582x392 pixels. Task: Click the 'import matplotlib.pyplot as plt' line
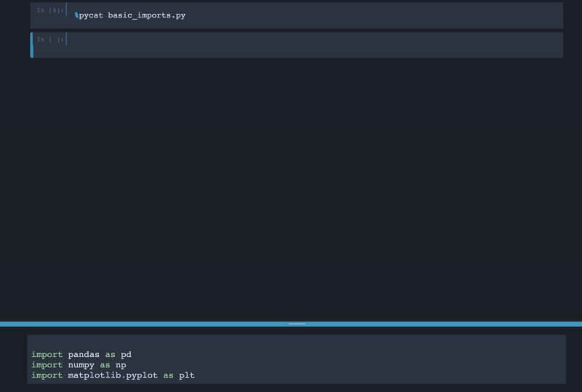113,375
